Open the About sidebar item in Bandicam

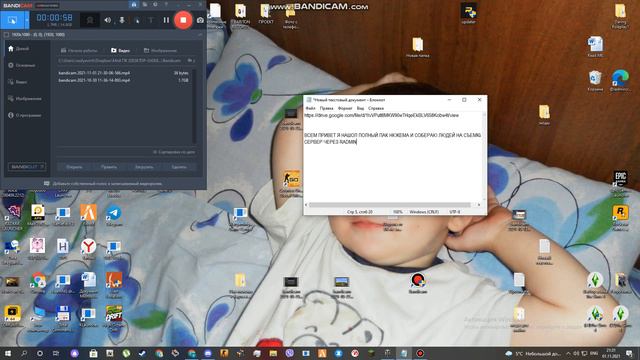[25, 116]
